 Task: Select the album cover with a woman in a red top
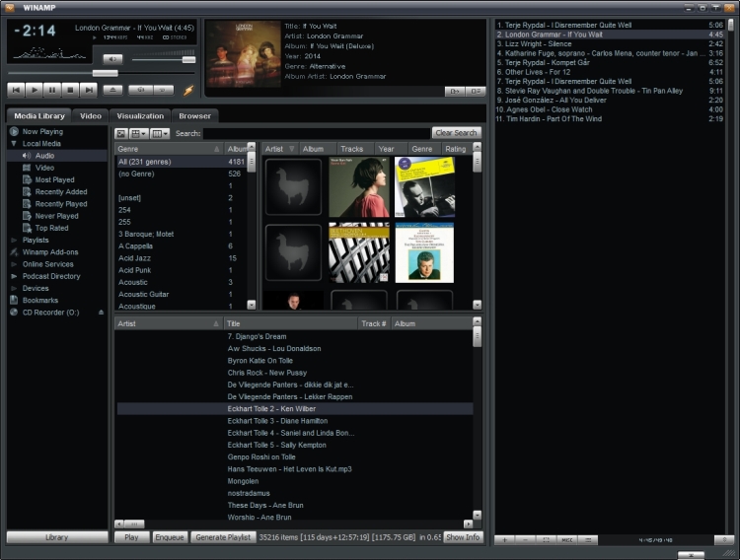[x=359, y=187]
